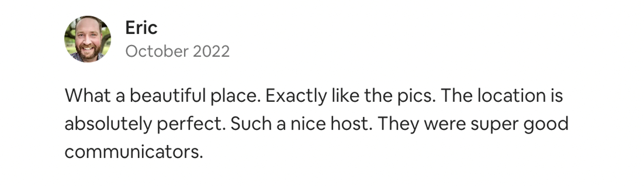Image resolution: width=644 pixels, height=186 pixels.
Task: Click the sentence "Such a nice host."
Action: (x=301, y=124)
